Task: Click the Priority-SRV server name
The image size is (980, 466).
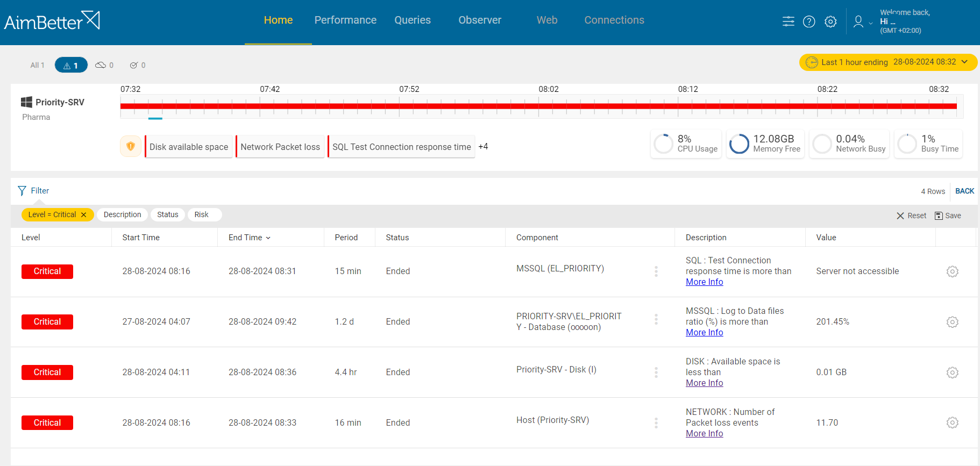Action: coord(60,102)
